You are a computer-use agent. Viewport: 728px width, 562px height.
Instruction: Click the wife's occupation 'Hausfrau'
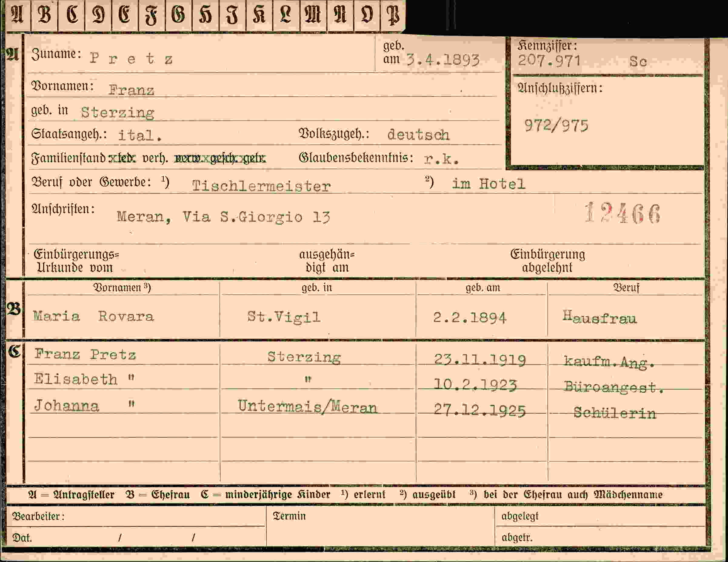coord(600,317)
